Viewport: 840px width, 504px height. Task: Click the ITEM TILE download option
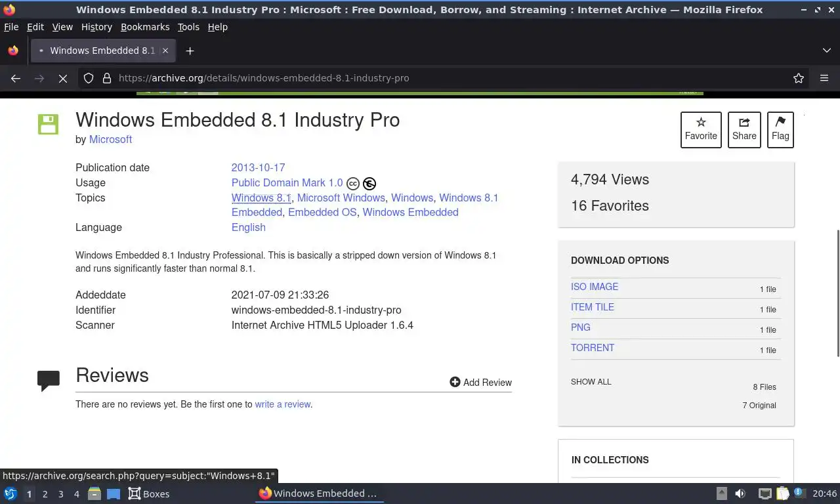click(593, 307)
